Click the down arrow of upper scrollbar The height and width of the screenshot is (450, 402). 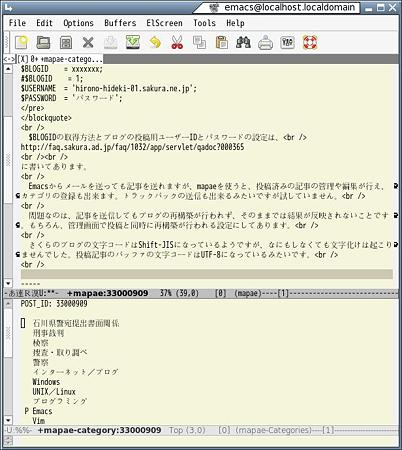(x=8, y=284)
